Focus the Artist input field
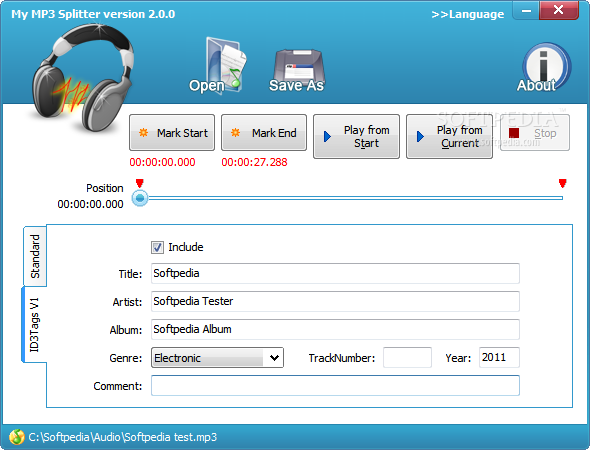This screenshot has height=450, width=590. 335,301
